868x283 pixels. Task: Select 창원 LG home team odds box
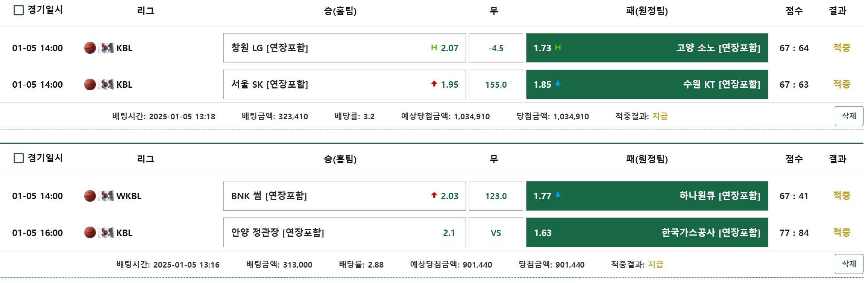pyautogui.click(x=344, y=48)
